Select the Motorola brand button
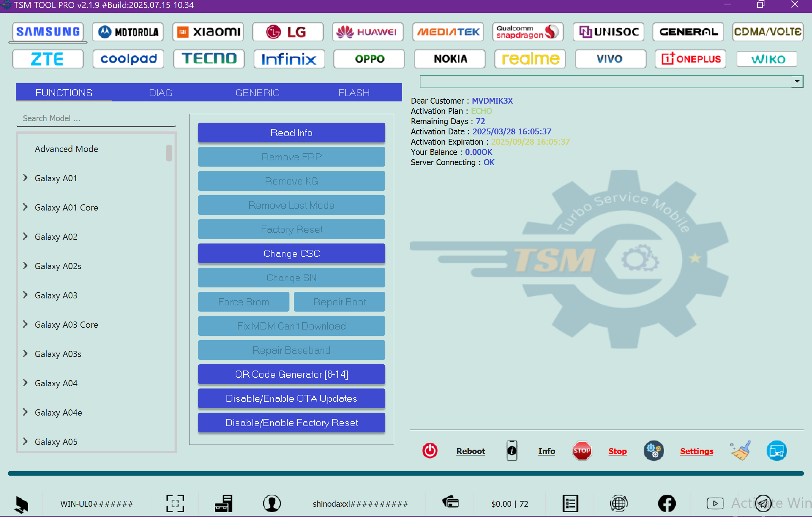Viewport: 812px width, 517px height. click(128, 32)
